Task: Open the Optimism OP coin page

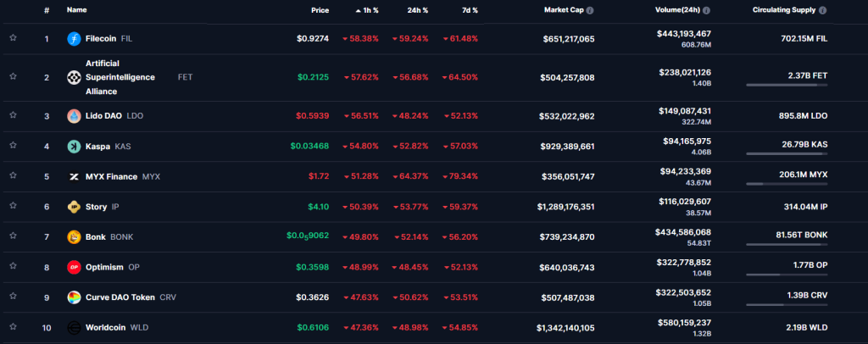Action: [x=113, y=268]
